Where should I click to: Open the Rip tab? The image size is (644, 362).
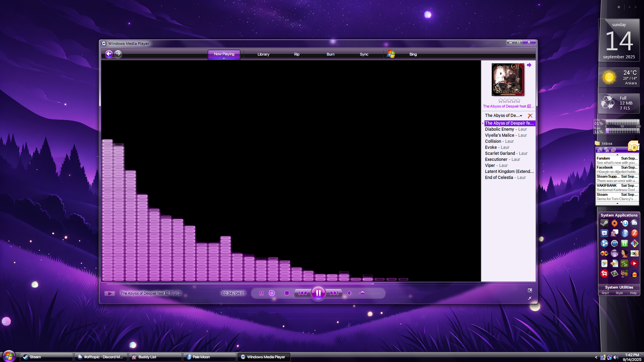[x=297, y=54]
